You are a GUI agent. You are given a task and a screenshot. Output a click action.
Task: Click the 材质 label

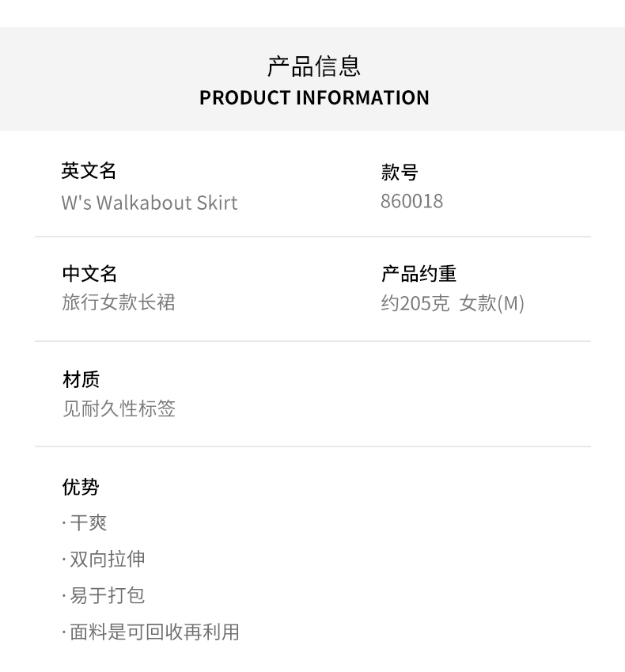[81, 380]
